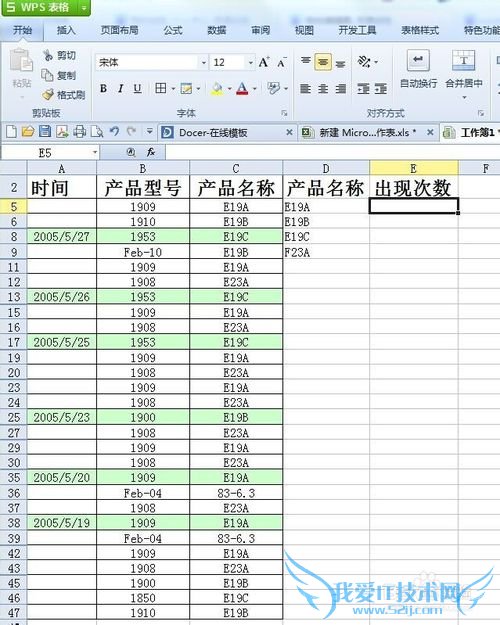Align text right
The height and width of the screenshot is (625, 500).
click(x=340, y=88)
